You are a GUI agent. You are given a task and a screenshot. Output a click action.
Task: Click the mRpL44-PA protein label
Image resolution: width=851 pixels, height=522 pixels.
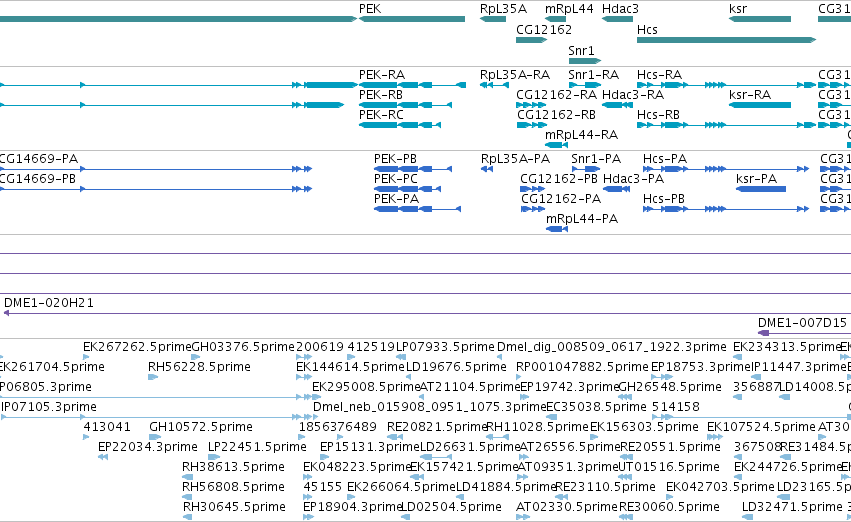coord(582,219)
